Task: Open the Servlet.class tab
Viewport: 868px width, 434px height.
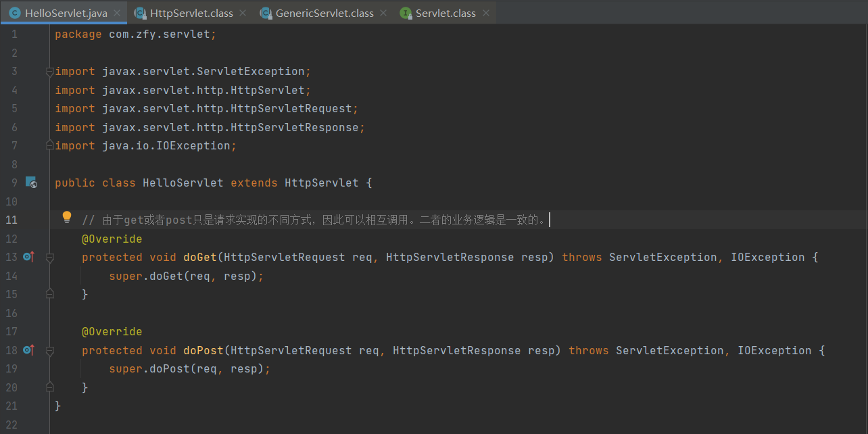Action: pyautogui.click(x=445, y=13)
